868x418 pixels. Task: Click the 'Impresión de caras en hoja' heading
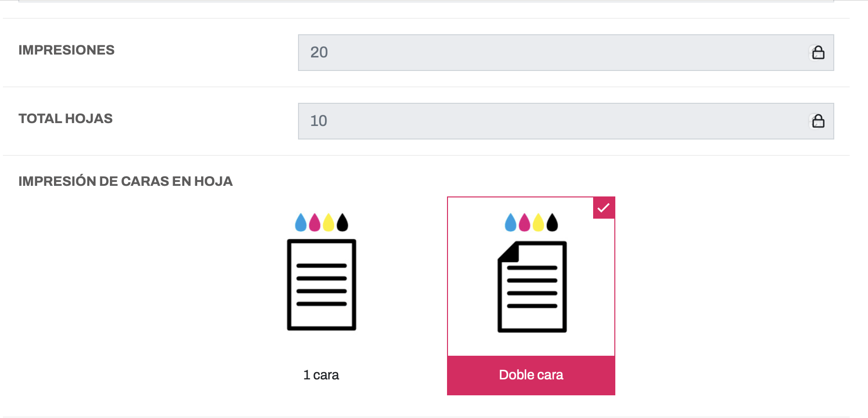(x=125, y=181)
